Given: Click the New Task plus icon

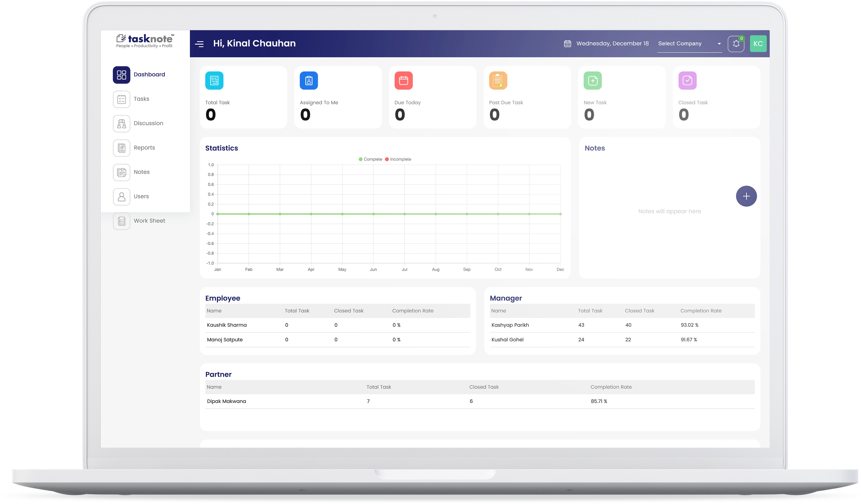Looking at the screenshot, I should (x=593, y=81).
